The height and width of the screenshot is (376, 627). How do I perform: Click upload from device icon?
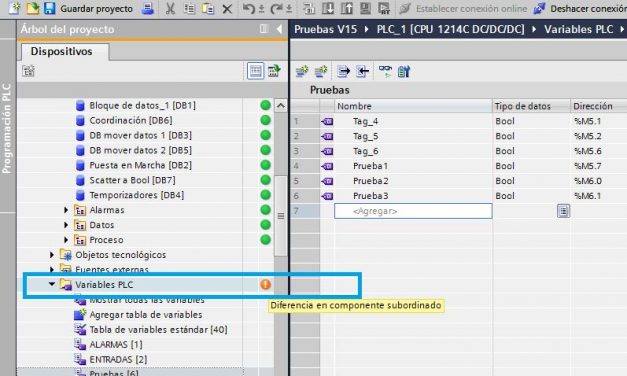(x=346, y=8)
